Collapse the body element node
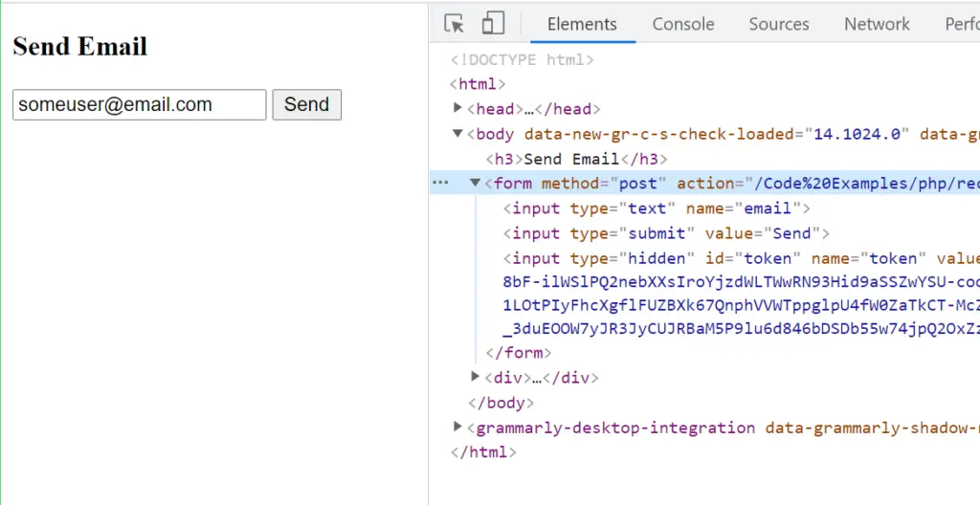The width and height of the screenshot is (980, 505). click(x=458, y=134)
